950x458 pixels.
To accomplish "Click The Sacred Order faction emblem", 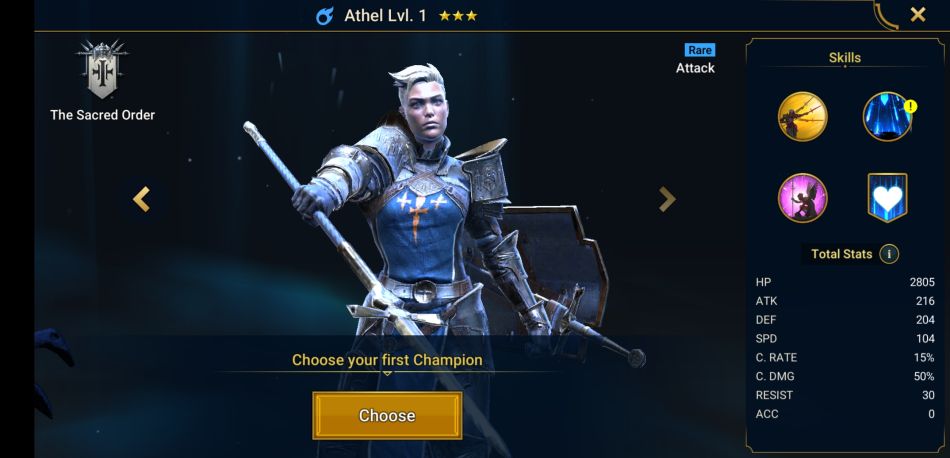I will tap(102, 70).
